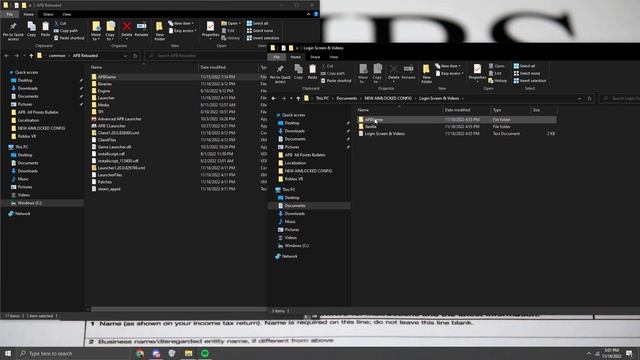Screen dimensions: 640x360
Task: Click Paste icon in Login Screen & Videos window
Action: pos(312,72)
